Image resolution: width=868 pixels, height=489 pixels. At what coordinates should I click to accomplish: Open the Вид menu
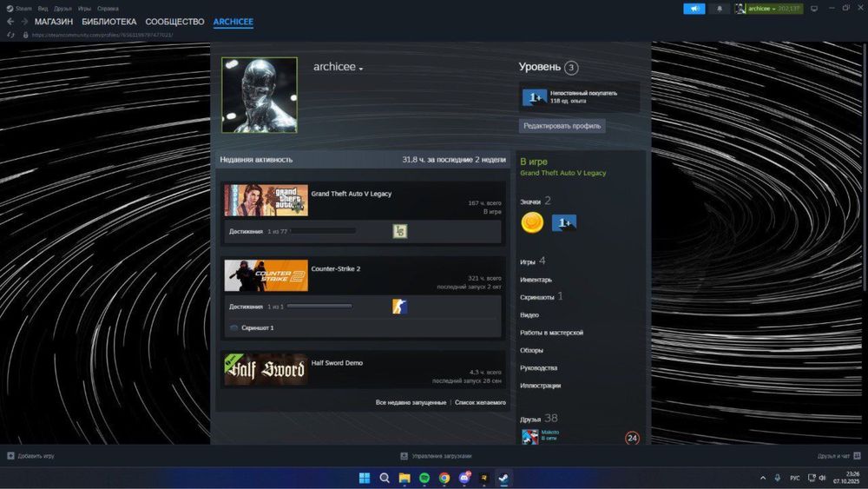(43, 9)
